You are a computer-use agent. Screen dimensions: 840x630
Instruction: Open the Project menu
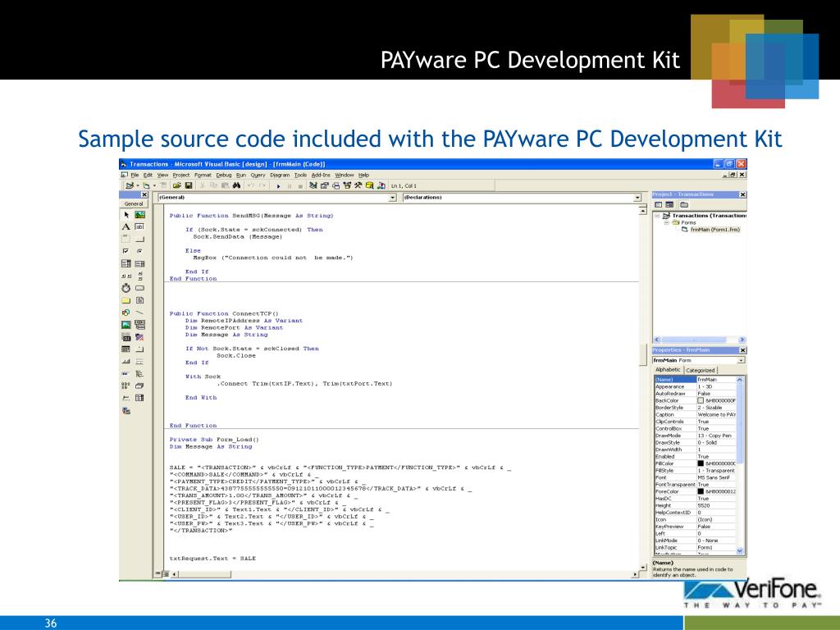[x=181, y=176]
